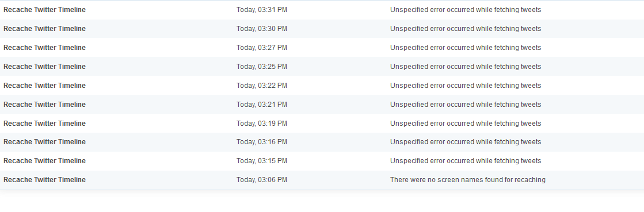644x212 pixels.
Task: Click the 03:31 PM Recache Twitter Timeline entry
Action: (x=44, y=10)
